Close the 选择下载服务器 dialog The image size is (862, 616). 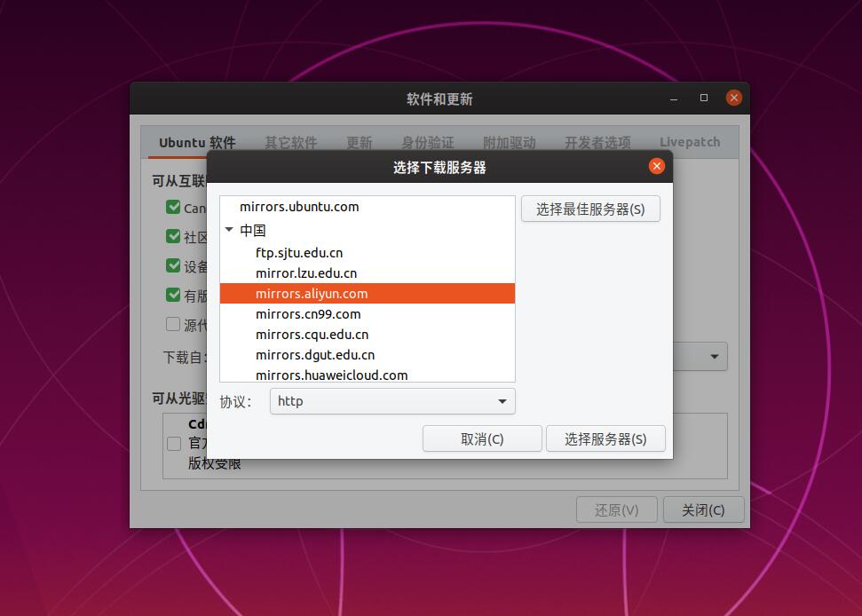click(656, 166)
